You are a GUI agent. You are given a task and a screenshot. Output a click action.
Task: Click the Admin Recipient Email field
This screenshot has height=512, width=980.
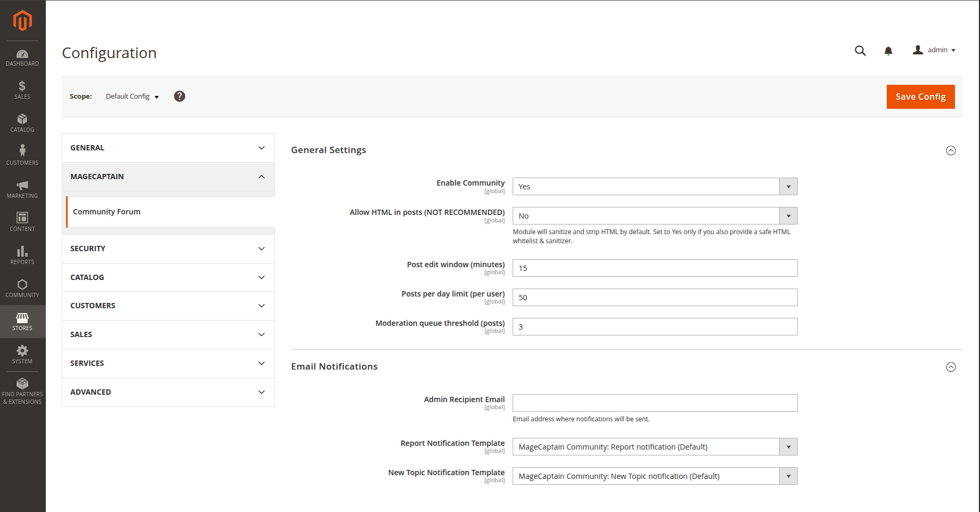click(x=654, y=403)
